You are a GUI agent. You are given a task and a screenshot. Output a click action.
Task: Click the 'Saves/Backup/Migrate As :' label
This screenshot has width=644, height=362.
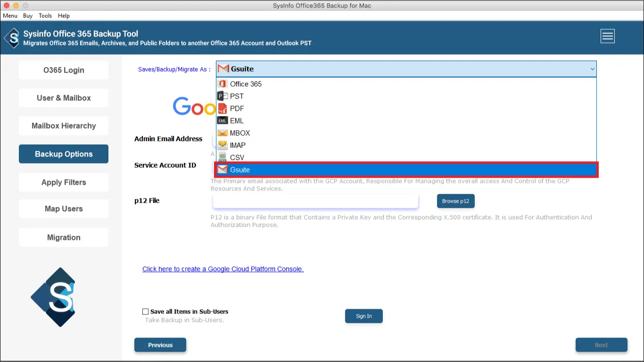174,69
